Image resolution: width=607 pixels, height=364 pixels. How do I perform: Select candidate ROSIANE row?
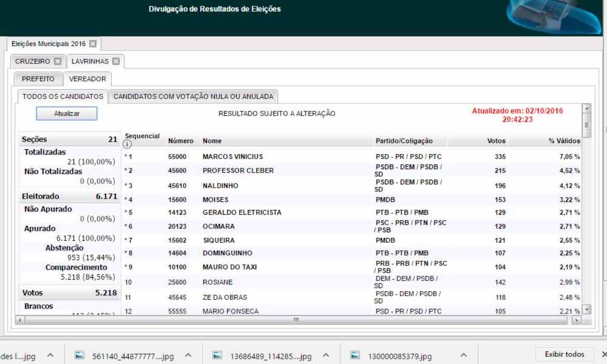click(x=351, y=282)
